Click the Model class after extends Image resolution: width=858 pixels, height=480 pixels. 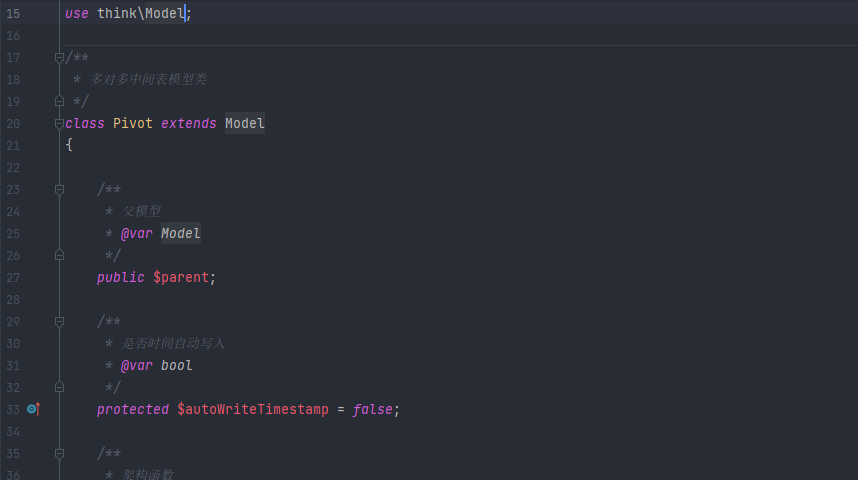tap(244, 124)
